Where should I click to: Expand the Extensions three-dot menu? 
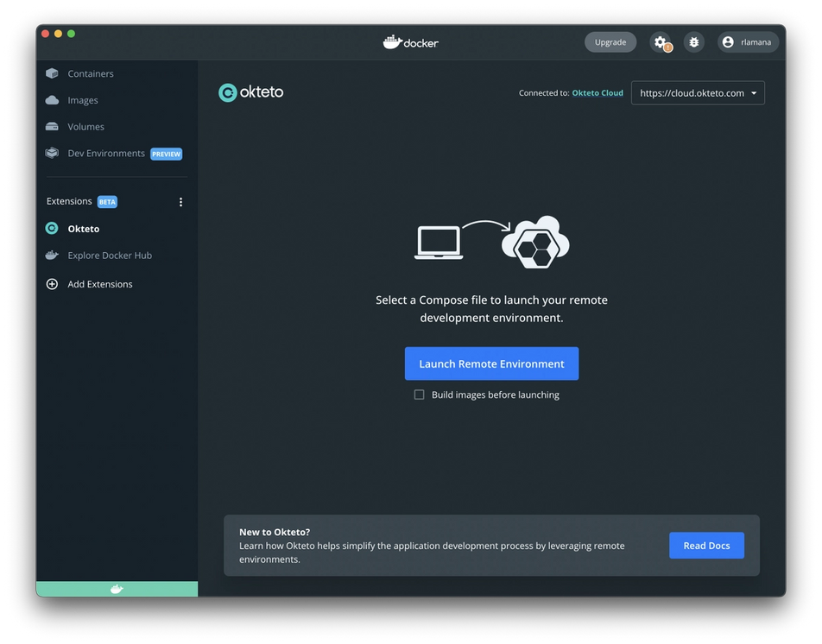(x=180, y=201)
